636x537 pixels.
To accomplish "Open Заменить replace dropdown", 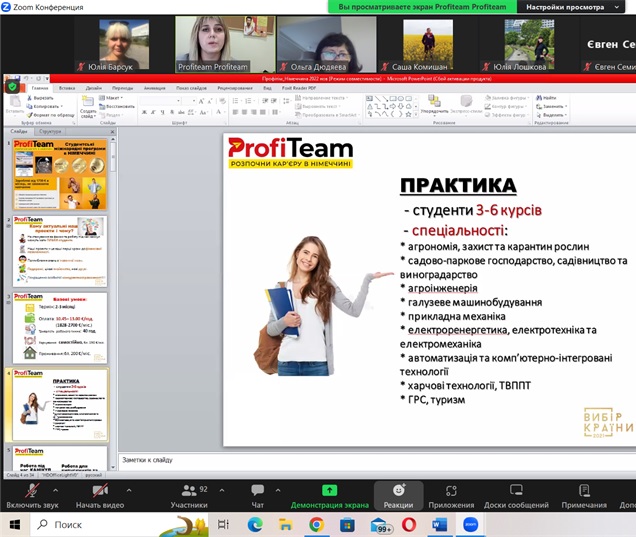I will tap(551, 106).
